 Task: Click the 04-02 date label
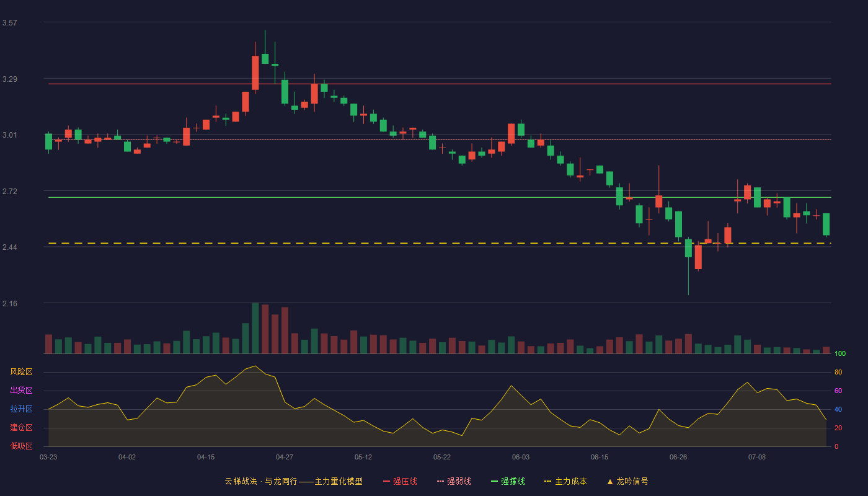pos(127,457)
